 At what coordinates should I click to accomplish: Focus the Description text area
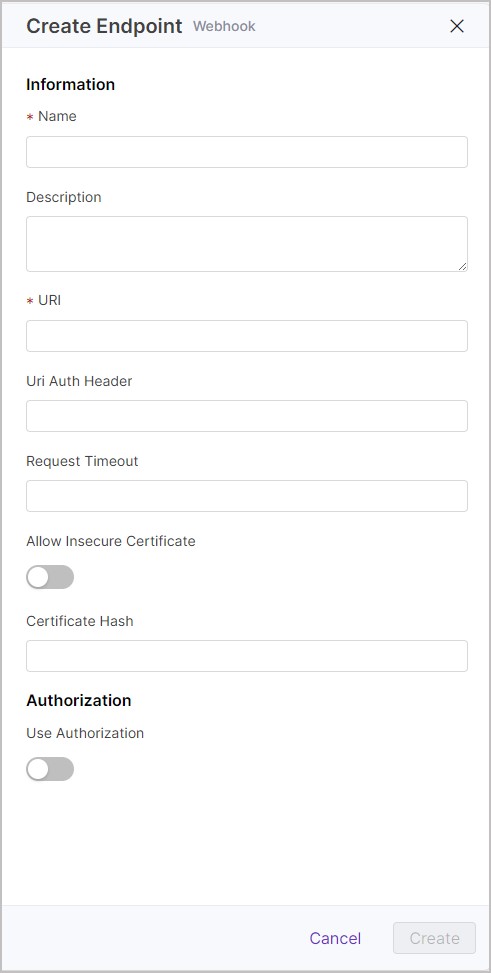246,244
